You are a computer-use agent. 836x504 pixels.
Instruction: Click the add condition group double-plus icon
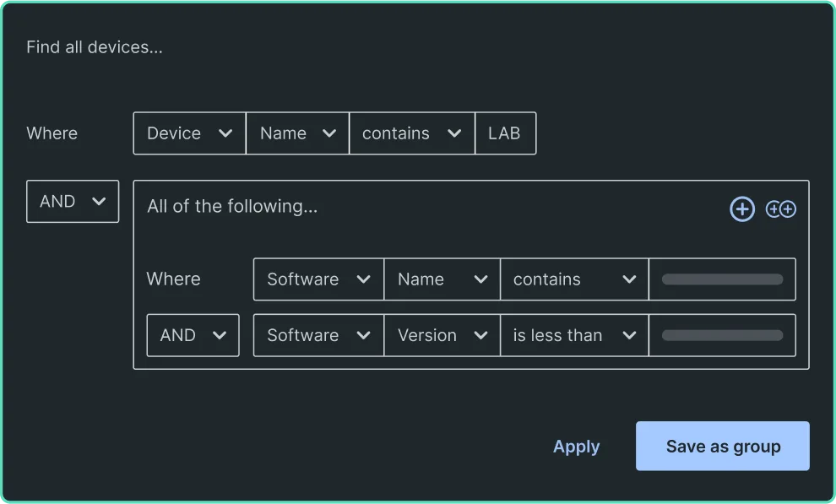781,209
